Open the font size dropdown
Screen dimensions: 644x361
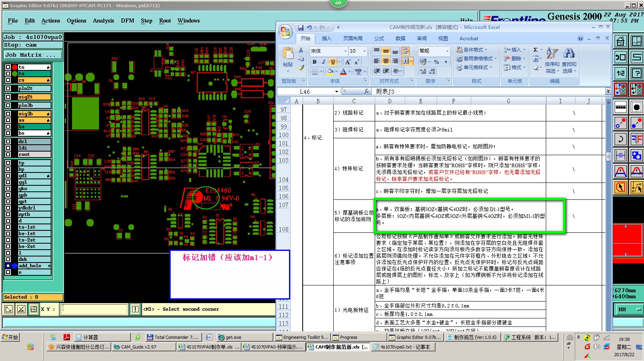(365, 51)
